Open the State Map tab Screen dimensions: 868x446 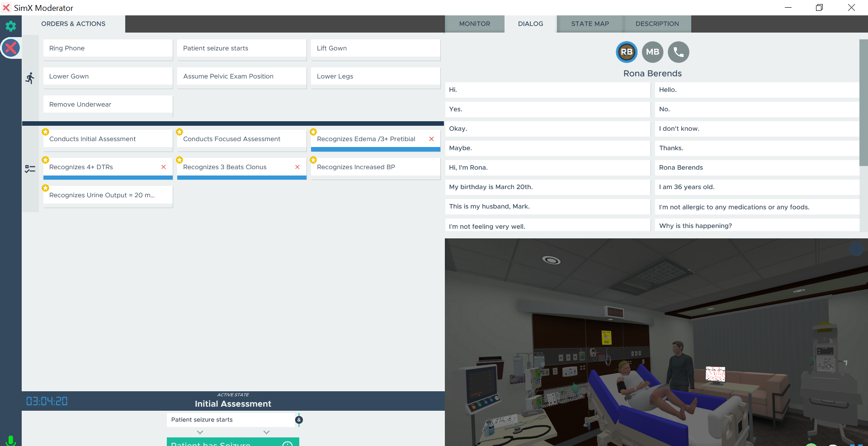pyautogui.click(x=590, y=24)
